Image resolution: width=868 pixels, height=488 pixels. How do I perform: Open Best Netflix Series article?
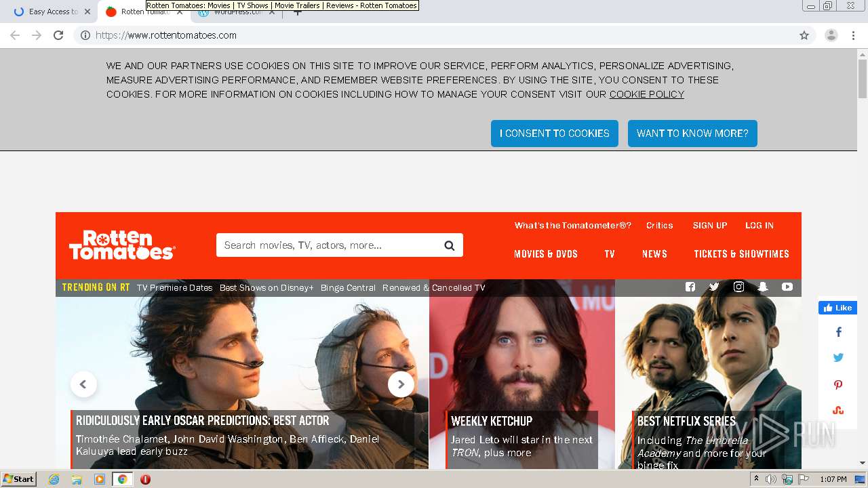click(686, 421)
